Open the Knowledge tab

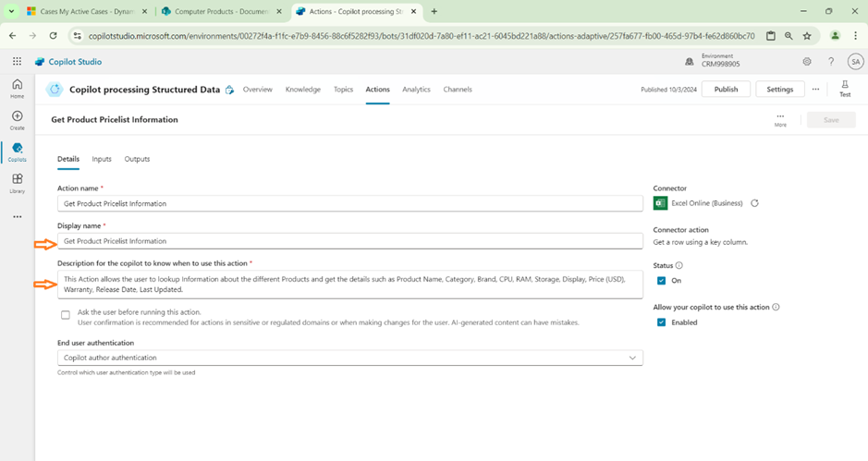click(x=303, y=90)
